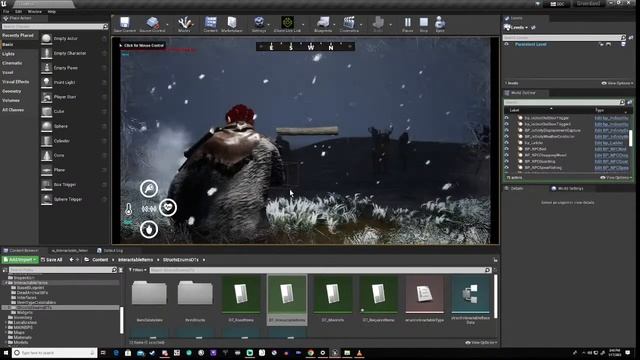The height and width of the screenshot is (360, 640).
Task: Expand the Source Control dropdown arrow
Action: click(167, 24)
